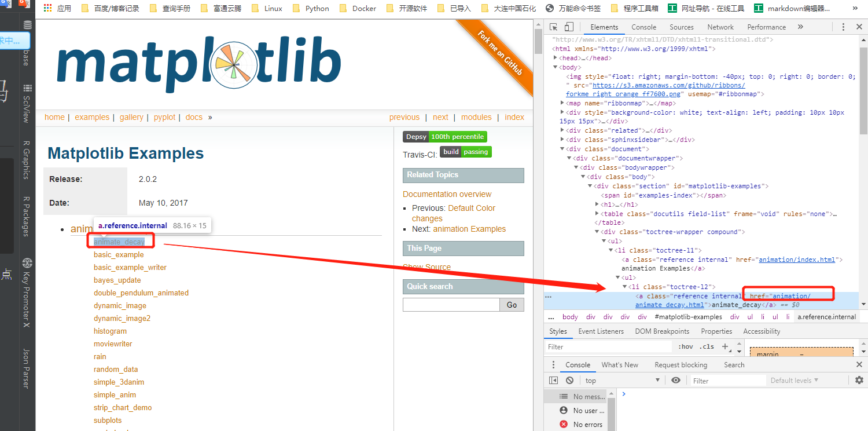Collapse the li toctree-l1 node
Viewport: 868px width, 431px height.
[x=611, y=250]
